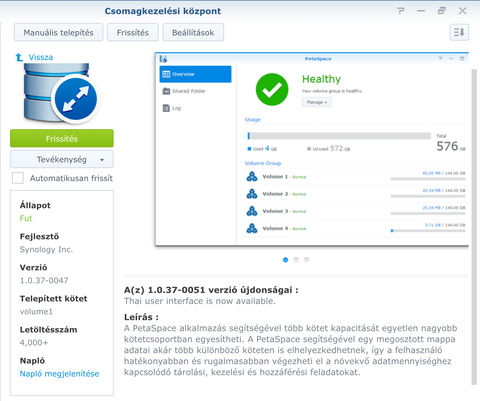Click the volume1 installed volume text
The width and height of the screenshot is (480, 401).
coord(36,311)
